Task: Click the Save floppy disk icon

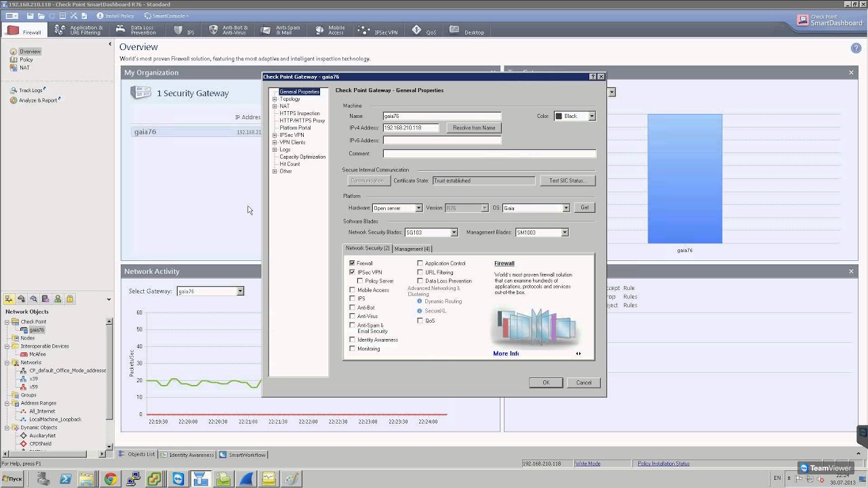Action: [31, 16]
